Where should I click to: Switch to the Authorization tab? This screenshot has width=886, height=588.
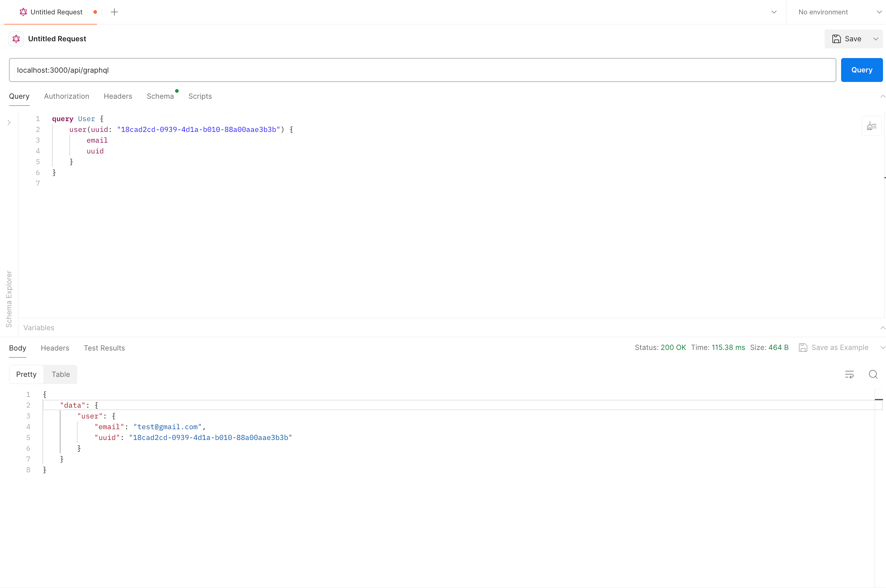[66, 96]
